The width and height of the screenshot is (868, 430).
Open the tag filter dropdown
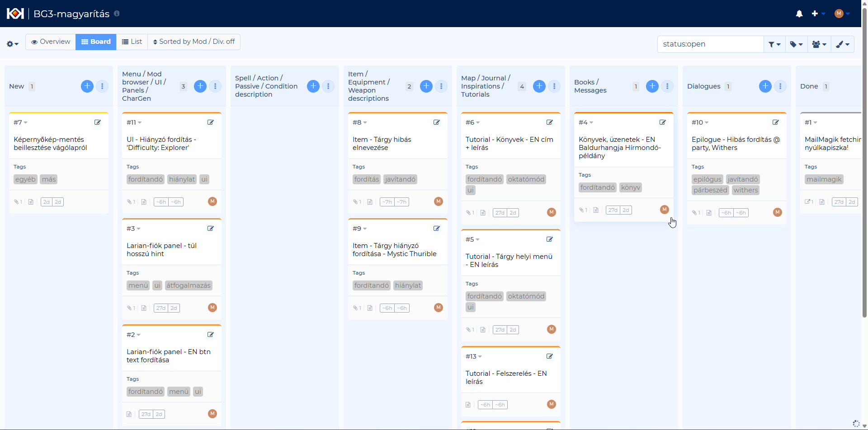pos(796,44)
